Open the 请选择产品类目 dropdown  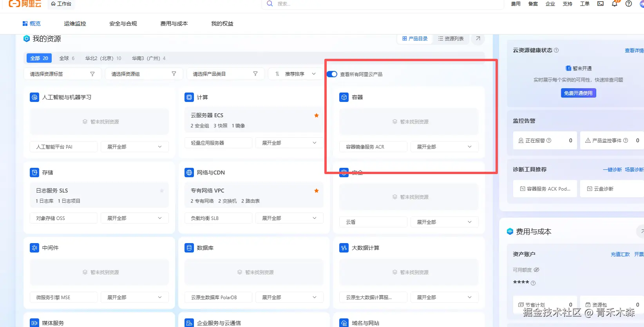click(x=226, y=74)
